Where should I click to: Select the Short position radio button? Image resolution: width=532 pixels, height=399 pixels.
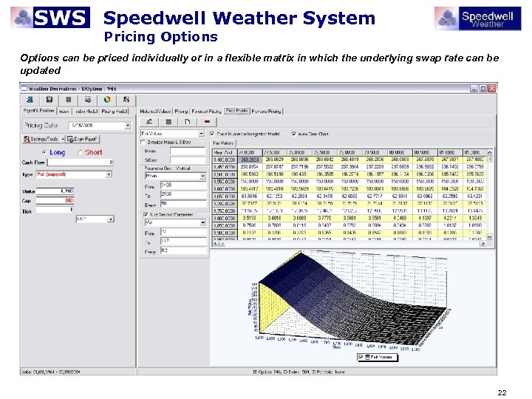(80, 152)
